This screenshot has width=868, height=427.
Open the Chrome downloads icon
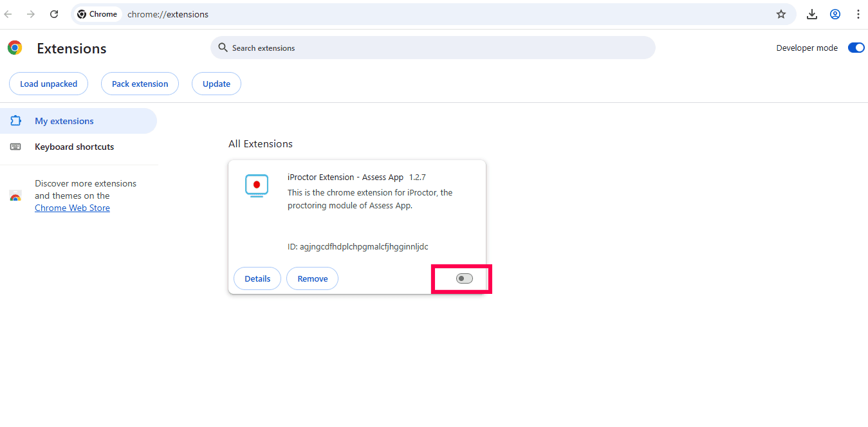[x=811, y=14]
